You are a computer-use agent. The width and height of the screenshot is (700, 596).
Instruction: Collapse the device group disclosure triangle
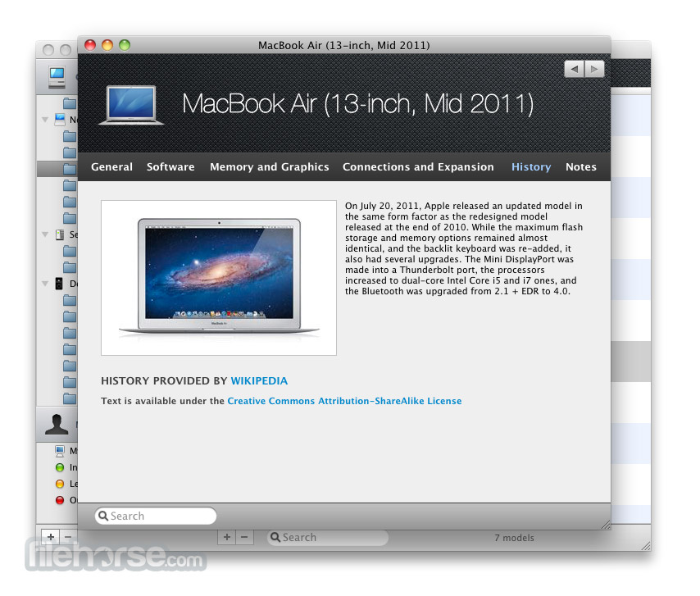point(45,284)
